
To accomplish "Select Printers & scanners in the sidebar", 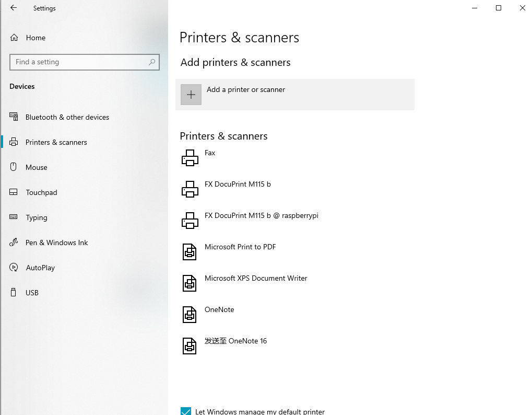I will [56, 142].
